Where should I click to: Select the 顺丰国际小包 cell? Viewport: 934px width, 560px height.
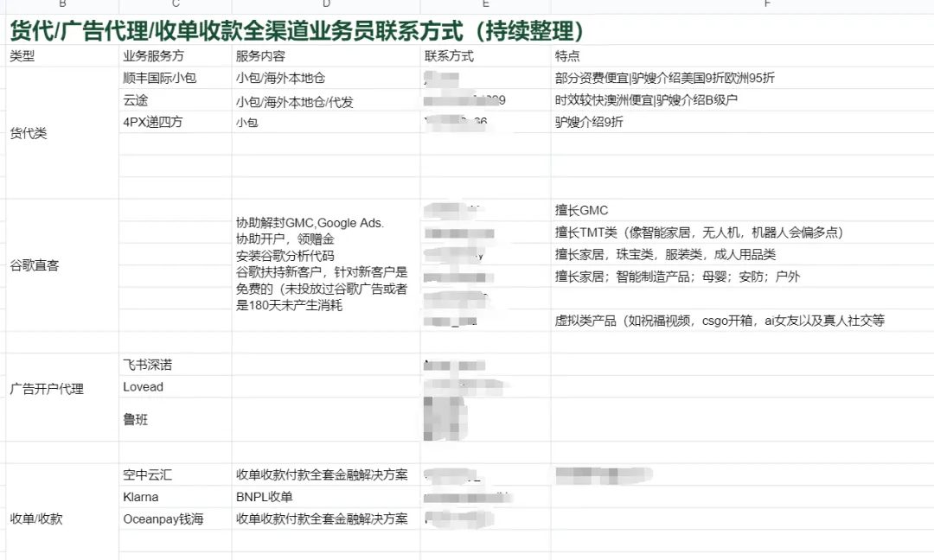pos(175,78)
